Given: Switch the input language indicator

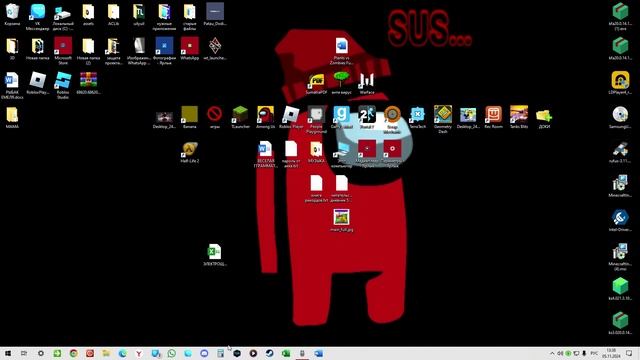Looking at the screenshot, I should (594, 353).
